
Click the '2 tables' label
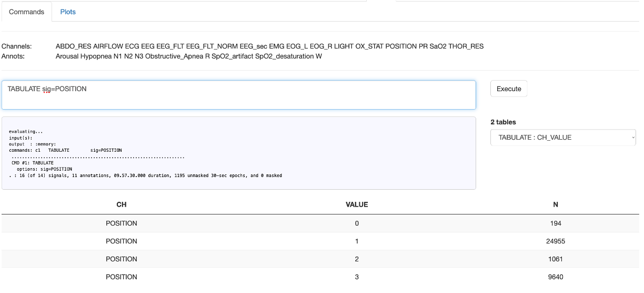click(x=503, y=122)
